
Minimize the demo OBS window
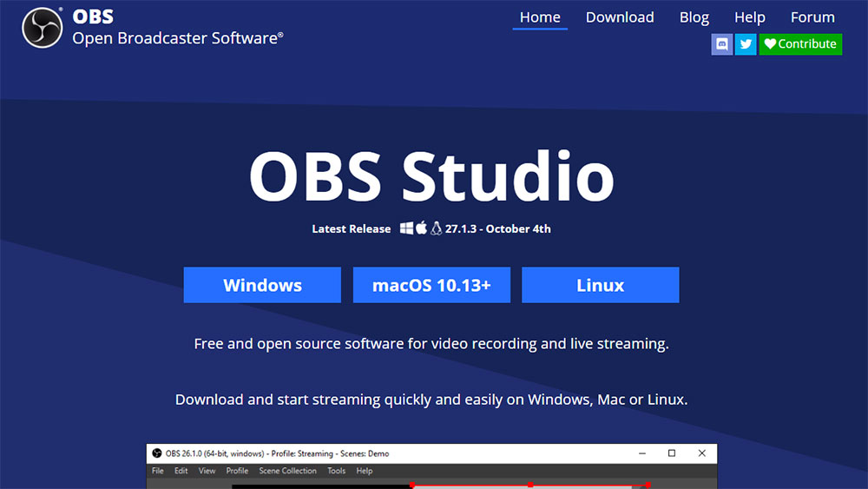642,453
